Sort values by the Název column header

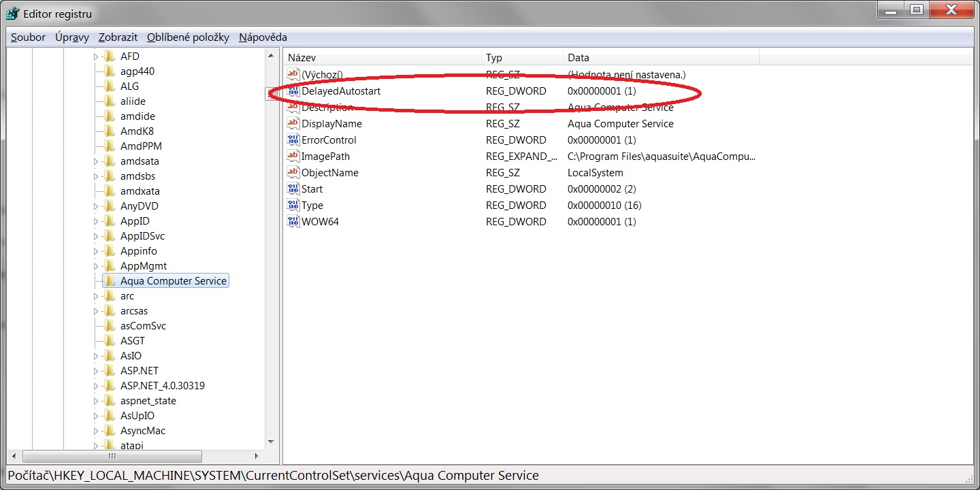[x=382, y=58]
